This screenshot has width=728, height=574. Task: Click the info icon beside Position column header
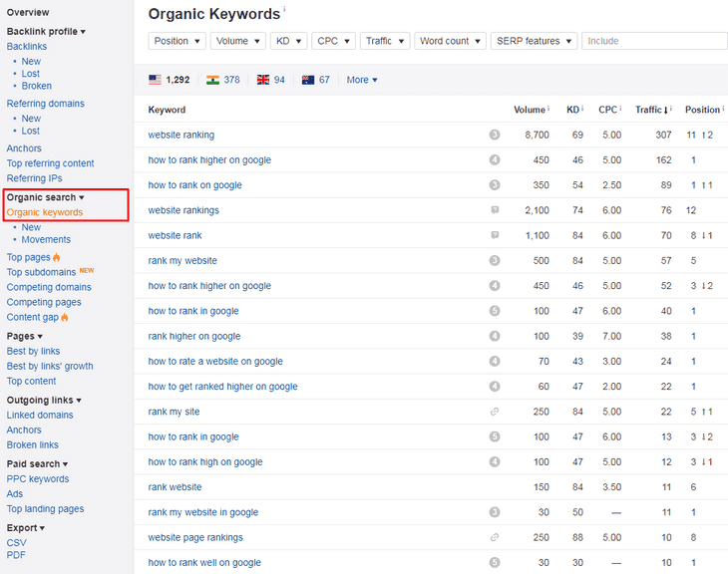tap(723, 108)
